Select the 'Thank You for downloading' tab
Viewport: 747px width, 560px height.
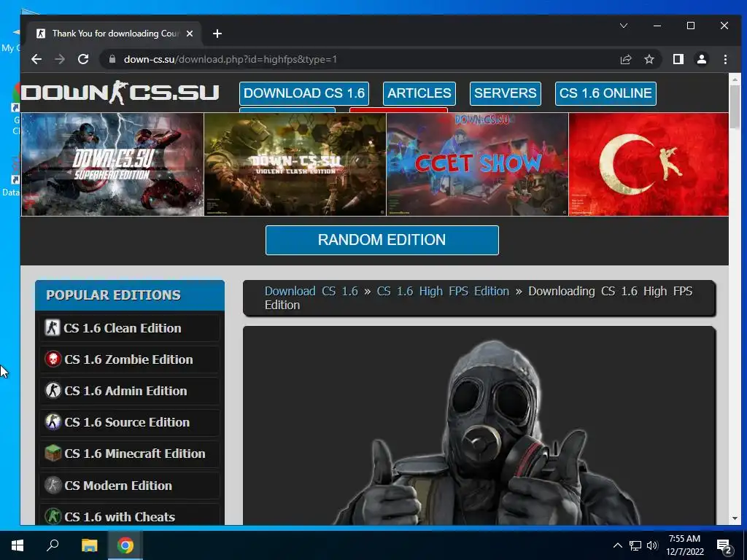click(x=115, y=34)
